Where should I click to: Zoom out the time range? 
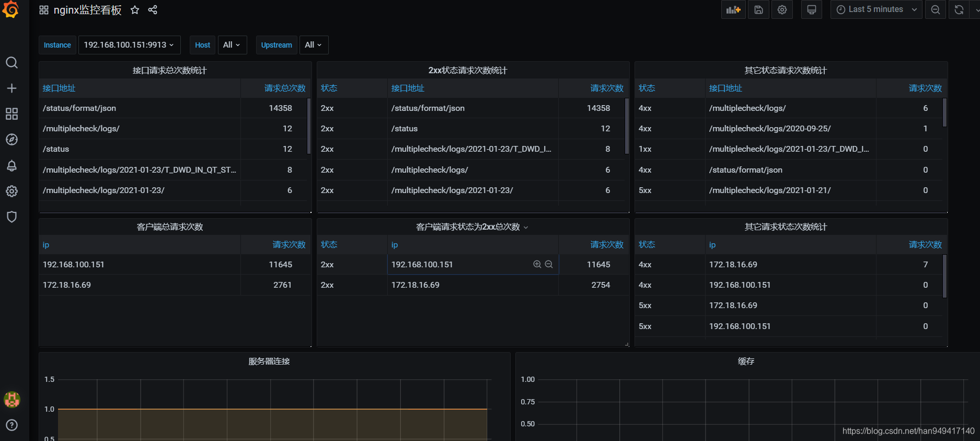tap(936, 9)
